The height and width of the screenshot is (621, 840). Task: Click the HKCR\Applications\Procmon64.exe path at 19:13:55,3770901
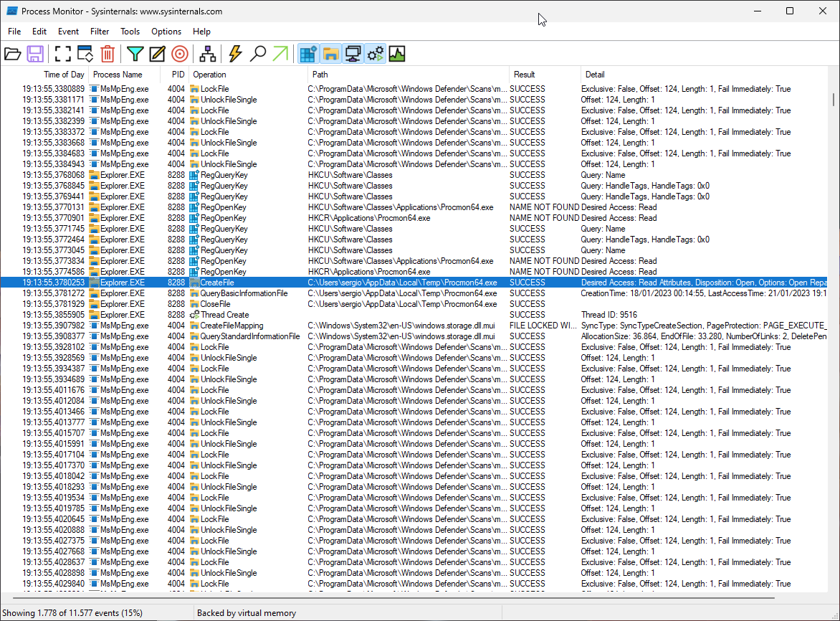tap(369, 218)
